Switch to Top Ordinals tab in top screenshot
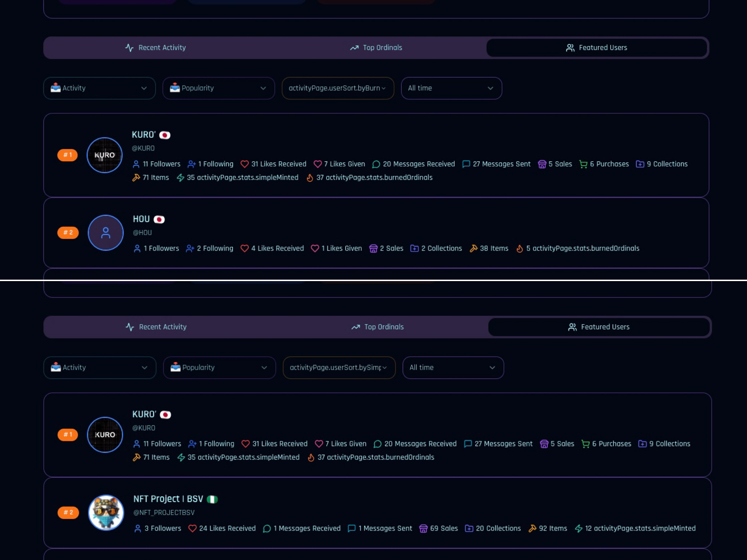The width and height of the screenshot is (747, 560). (x=376, y=48)
